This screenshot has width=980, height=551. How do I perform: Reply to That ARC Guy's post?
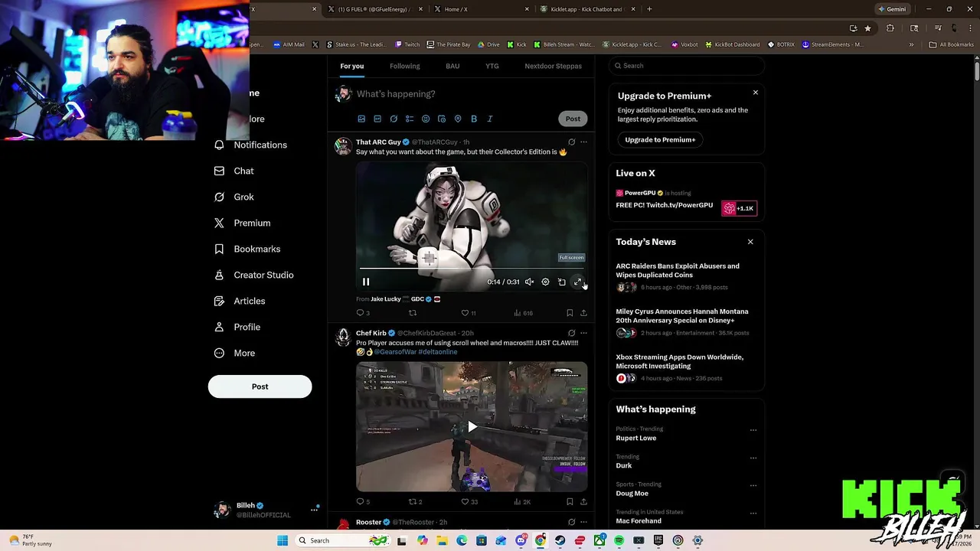[363, 313]
